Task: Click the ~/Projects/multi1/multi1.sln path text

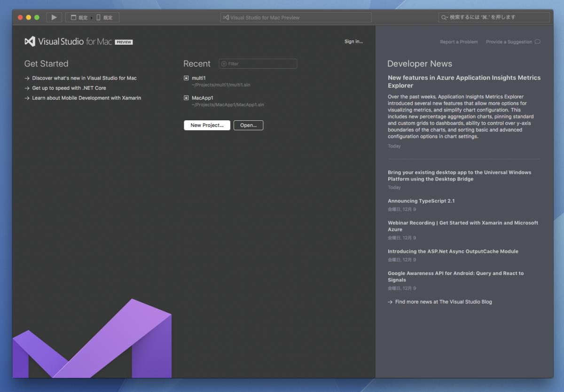Action: pos(221,85)
